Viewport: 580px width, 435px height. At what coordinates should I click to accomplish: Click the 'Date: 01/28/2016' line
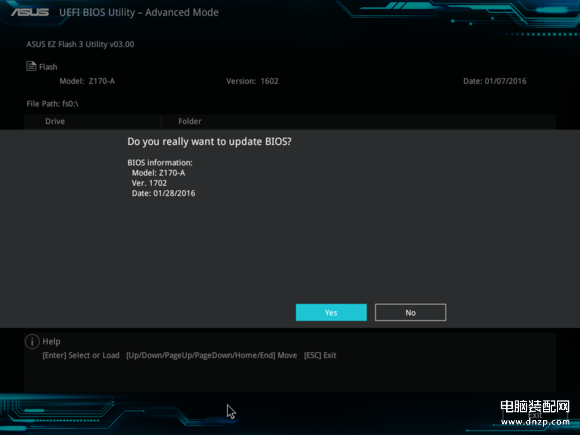pos(163,193)
